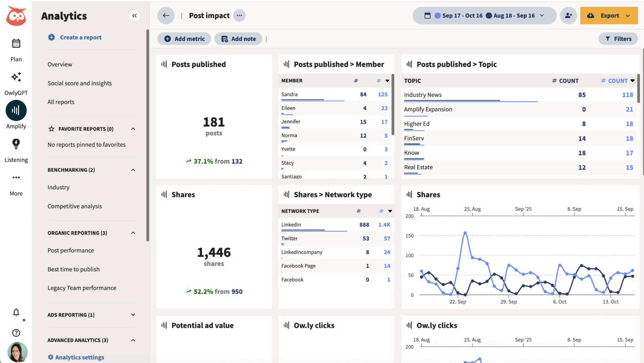Click the user profile avatar photo

click(x=17, y=352)
